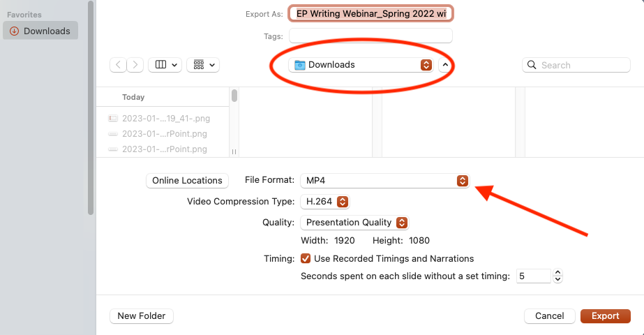The image size is (644, 335).
Task: Open the Downloads location popup menu
Action: pos(361,65)
